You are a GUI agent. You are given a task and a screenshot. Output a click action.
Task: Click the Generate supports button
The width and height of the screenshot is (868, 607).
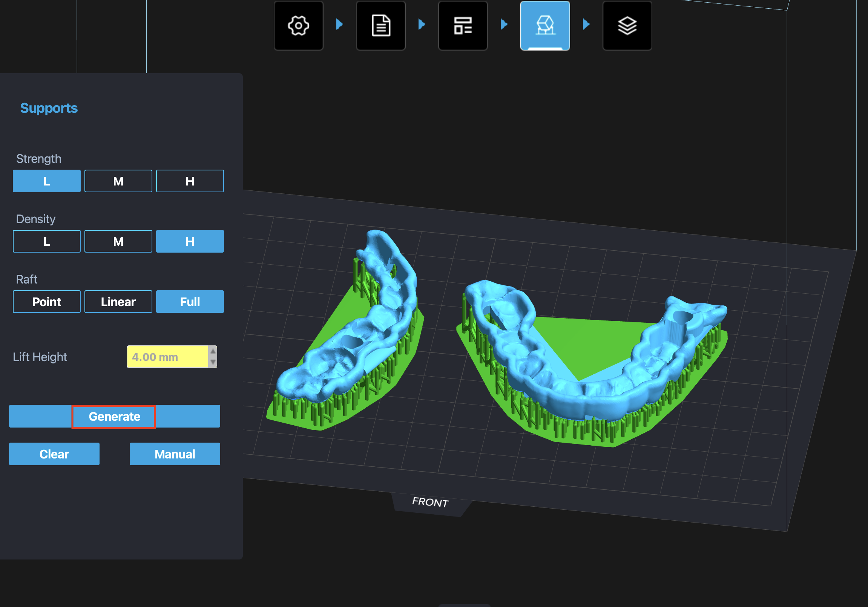(x=114, y=417)
